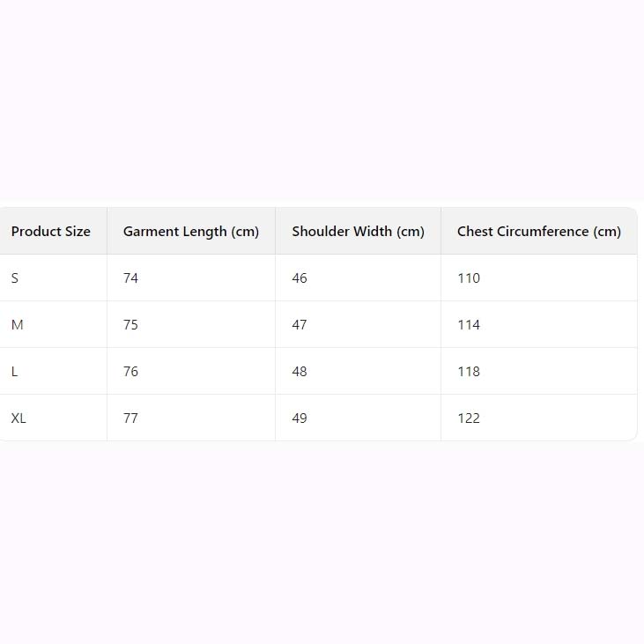Click chest circumference value 114
Image resolution: width=644 pixels, height=644 pixels.
[x=469, y=325]
